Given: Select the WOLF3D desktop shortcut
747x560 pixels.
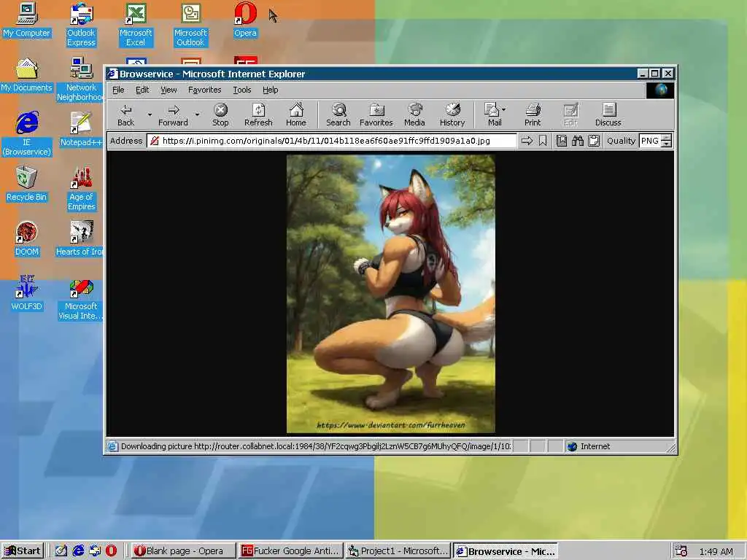Looking at the screenshot, I should coord(27,294).
